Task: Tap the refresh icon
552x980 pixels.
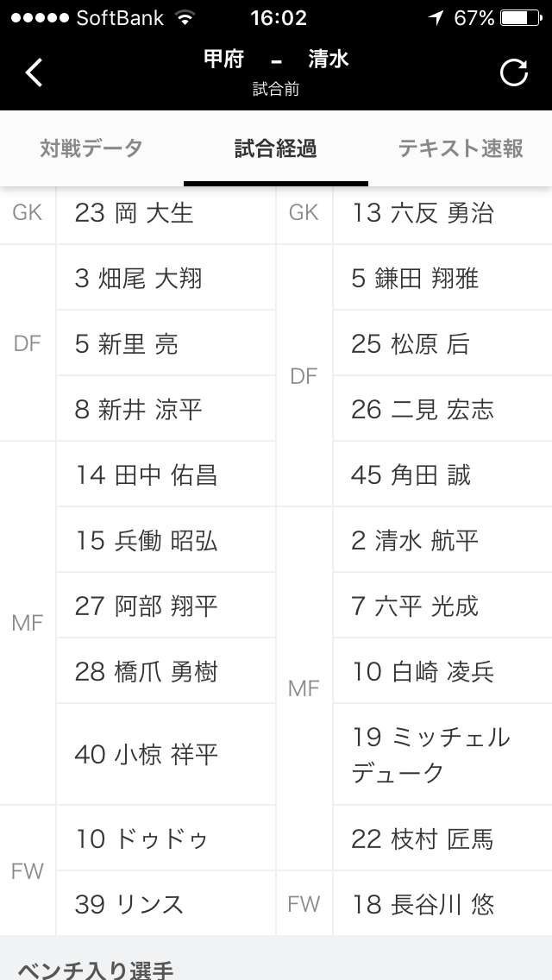Action: point(514,73)
